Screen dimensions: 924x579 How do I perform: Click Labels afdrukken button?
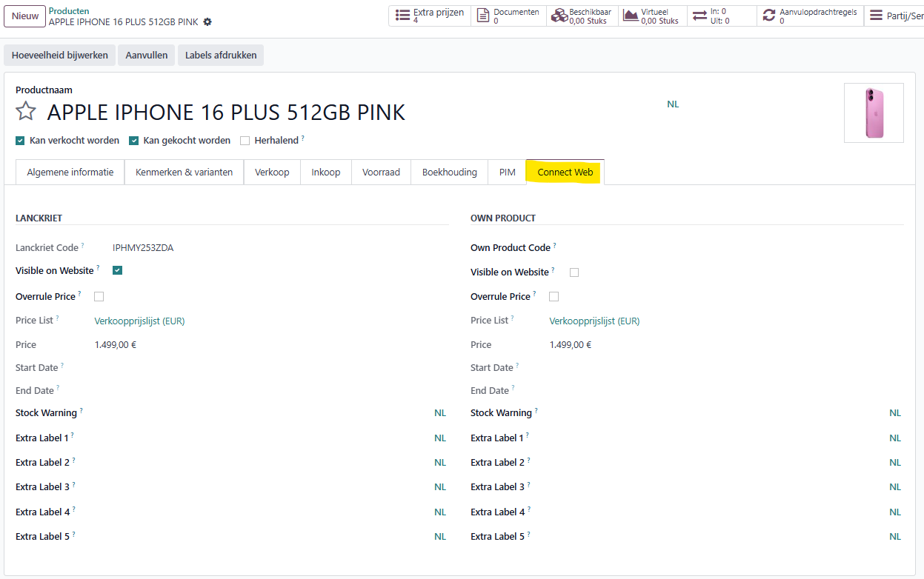(x=221, y=55)
